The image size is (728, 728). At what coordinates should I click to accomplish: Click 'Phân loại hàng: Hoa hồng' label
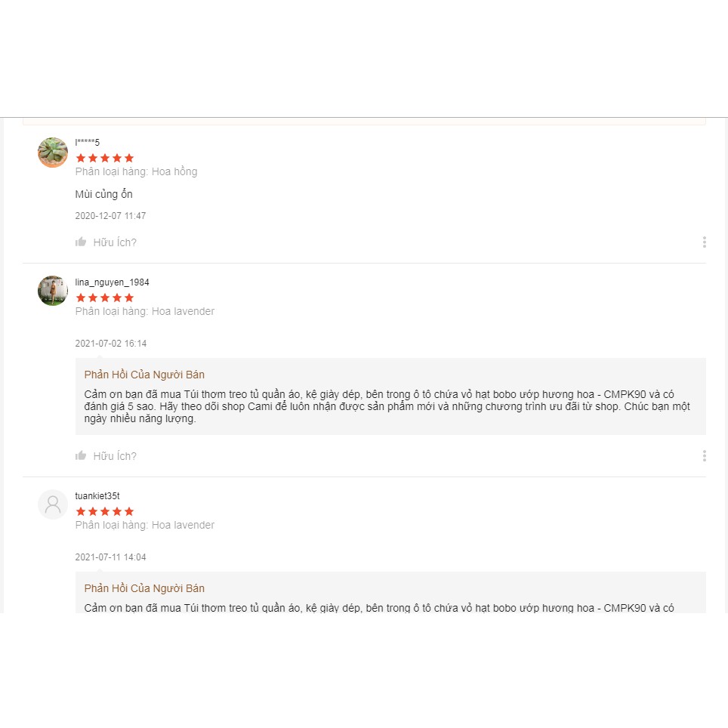tap(136, 171)
